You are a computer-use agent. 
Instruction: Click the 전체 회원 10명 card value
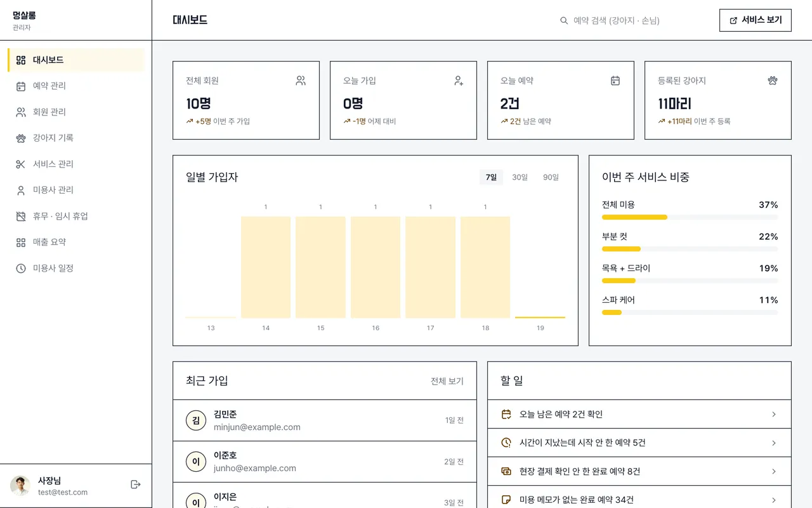tap(199, 104)
